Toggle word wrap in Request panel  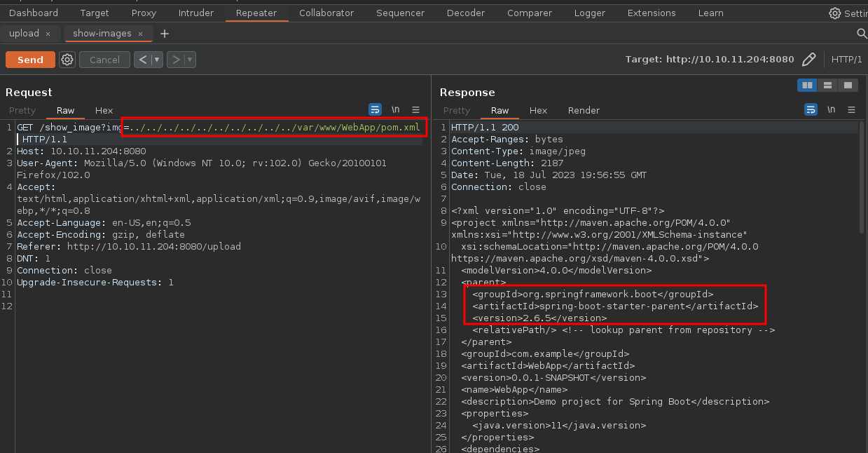(376, 109)
